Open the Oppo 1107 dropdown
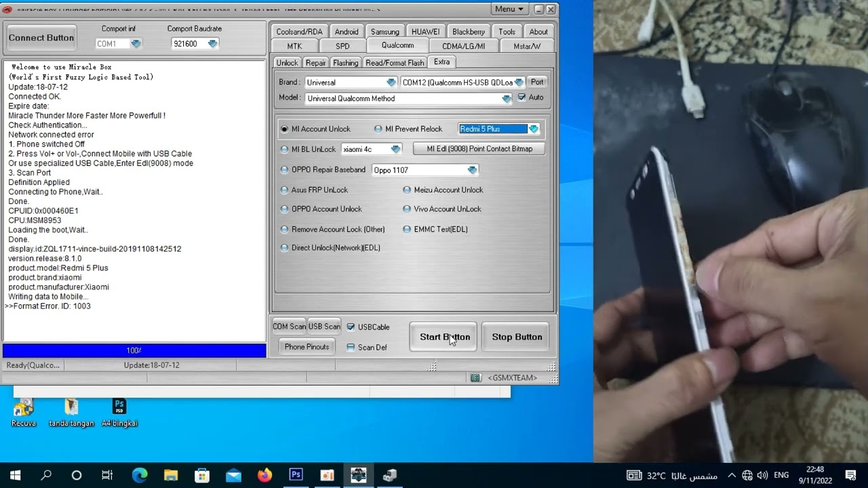Screen dimensions: 868x488 pyautogui.click(x=425, y=169)
